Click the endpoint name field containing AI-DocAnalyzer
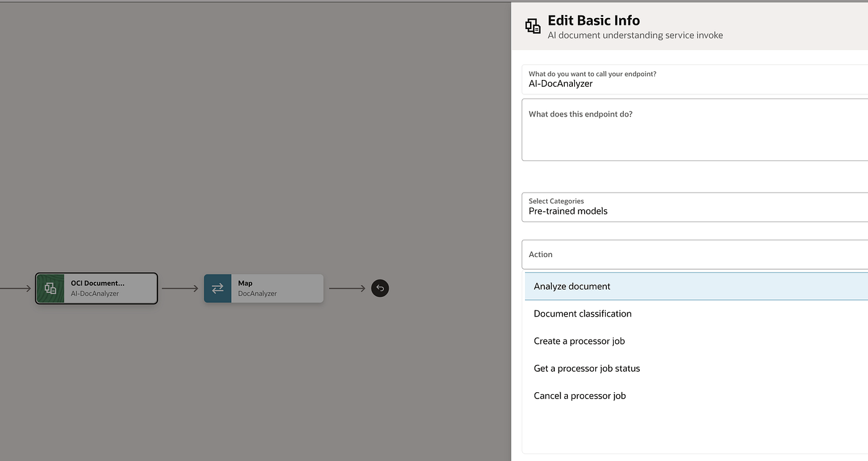 click(694, 79)
